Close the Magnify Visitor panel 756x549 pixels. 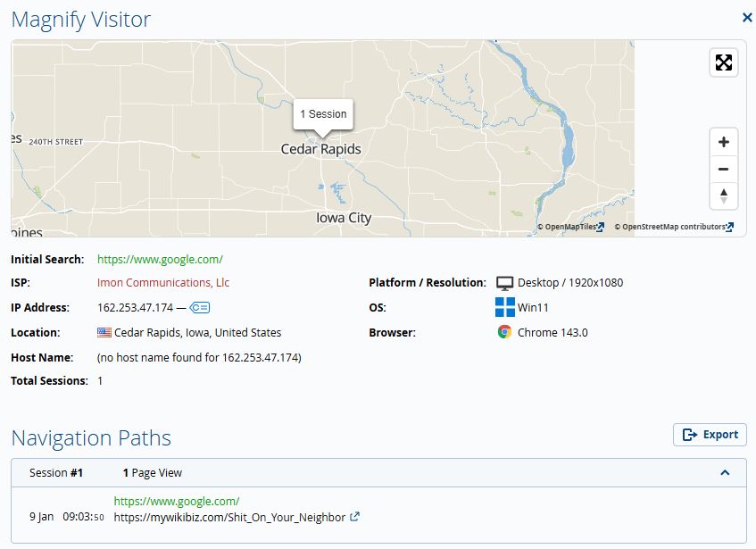click(x=746, y=17)
